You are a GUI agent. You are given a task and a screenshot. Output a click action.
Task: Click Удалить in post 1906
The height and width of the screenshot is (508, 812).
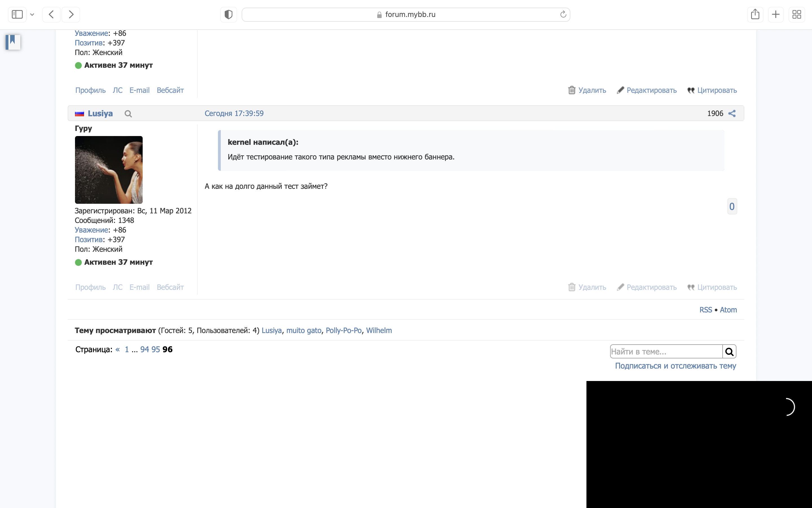[x=587, y=287]
